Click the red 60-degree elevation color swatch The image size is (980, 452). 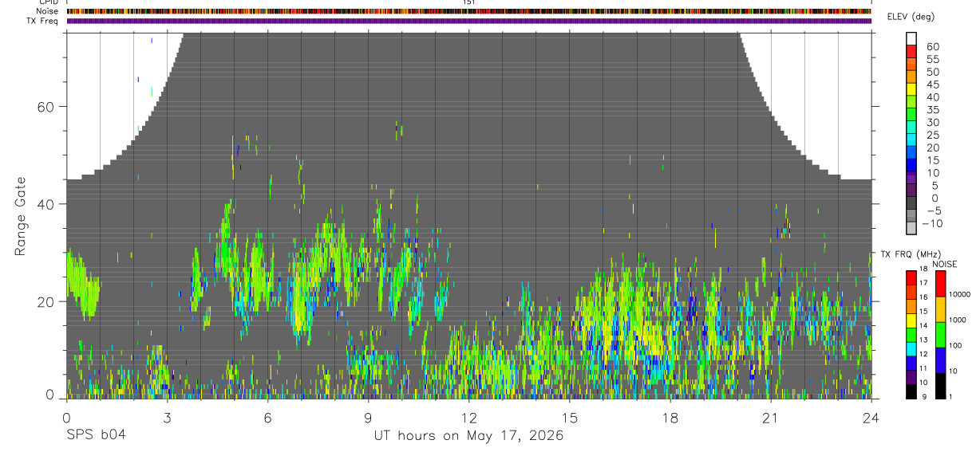[912, 50]
